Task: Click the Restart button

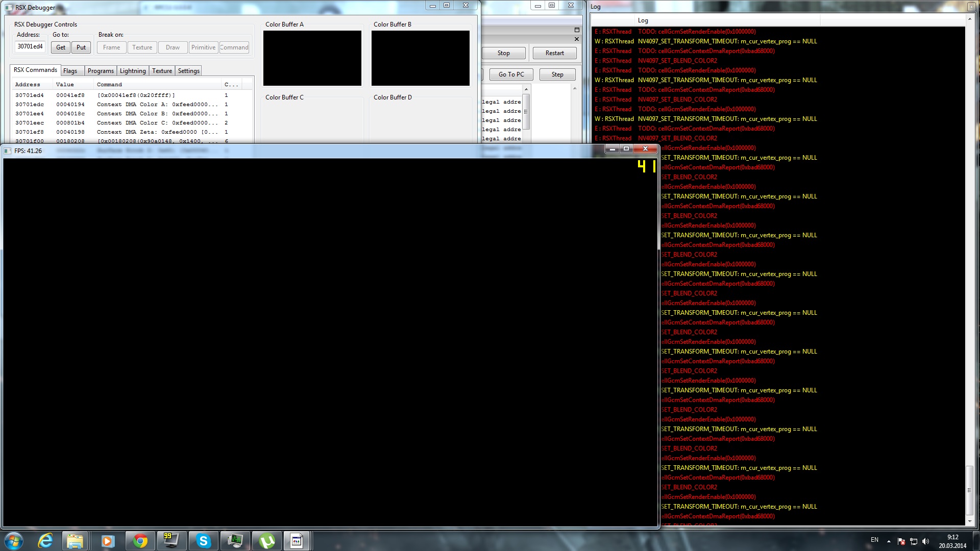Action: (554, 53)
